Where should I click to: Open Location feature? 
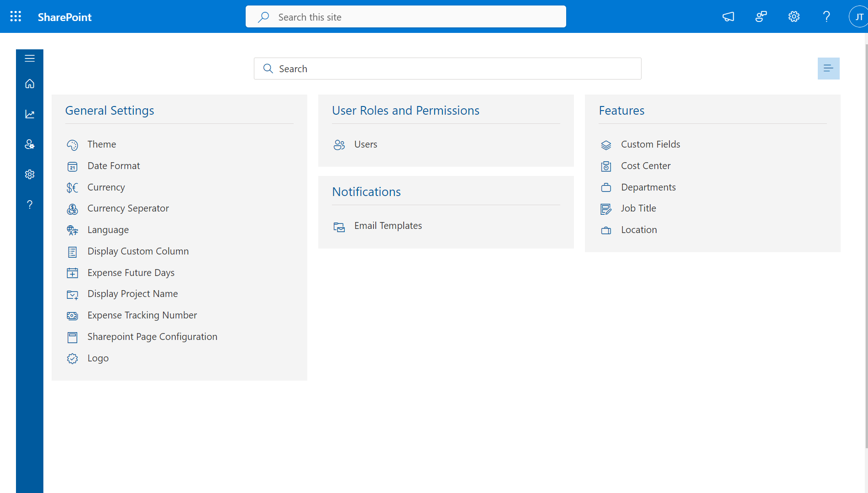(x=639, y=230)
